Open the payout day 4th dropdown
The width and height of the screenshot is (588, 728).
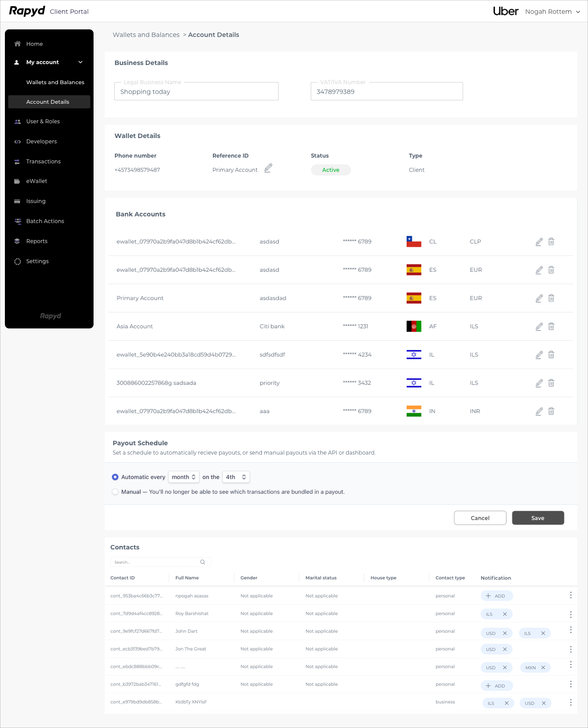(x=236, y=477)
